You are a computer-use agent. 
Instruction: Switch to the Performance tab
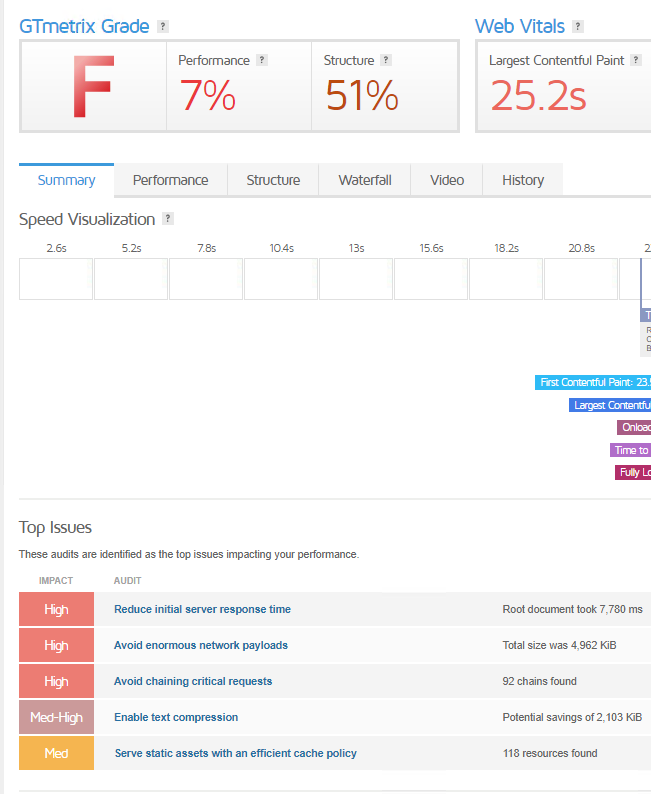(x=170, y=180)
